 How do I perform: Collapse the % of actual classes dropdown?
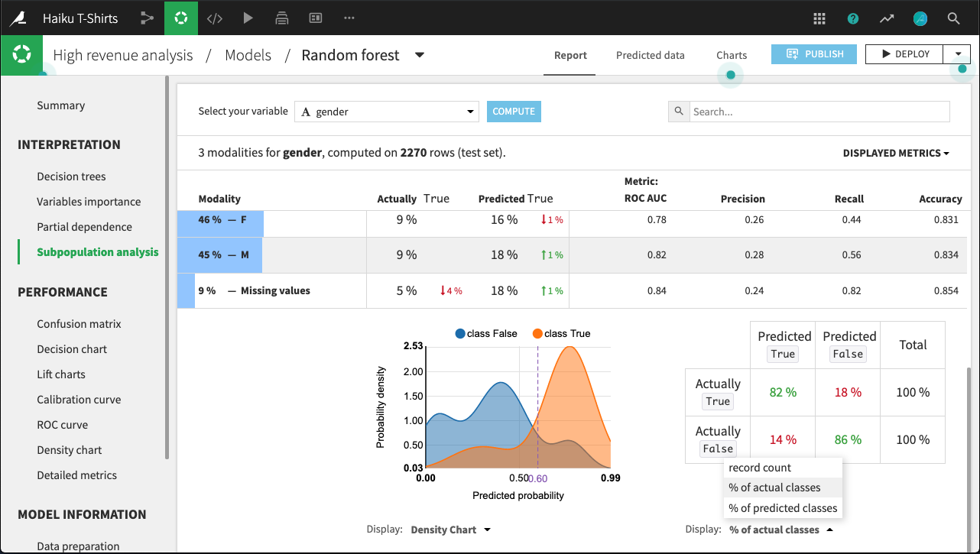click(x=780, y=530)
